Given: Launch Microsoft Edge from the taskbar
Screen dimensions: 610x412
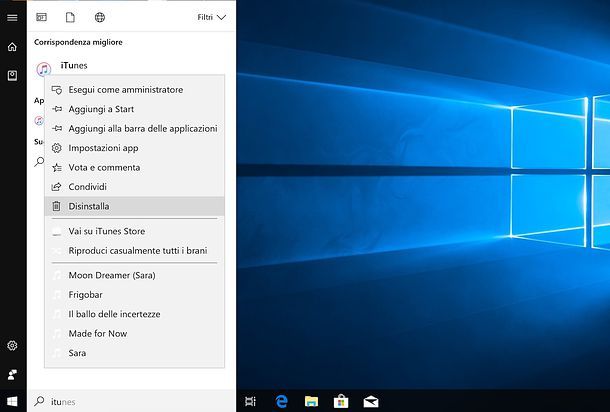Looking at the screenshot, I should (281, 401).
